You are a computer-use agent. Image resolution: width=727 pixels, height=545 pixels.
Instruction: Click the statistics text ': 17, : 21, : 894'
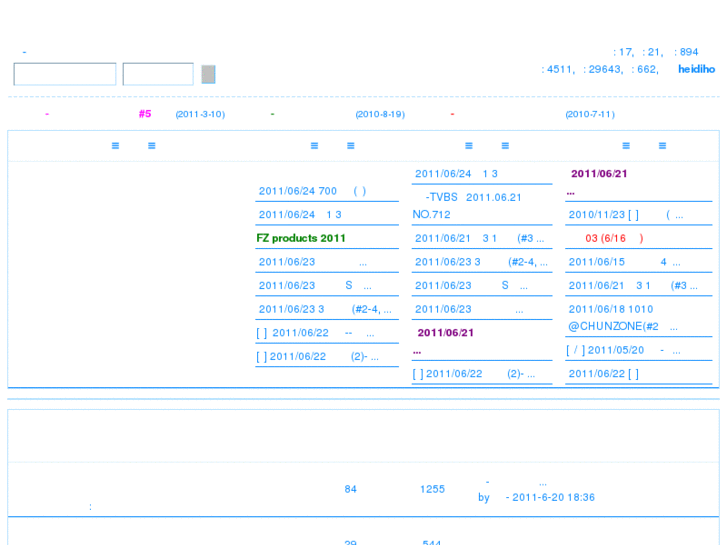(656, 52)
